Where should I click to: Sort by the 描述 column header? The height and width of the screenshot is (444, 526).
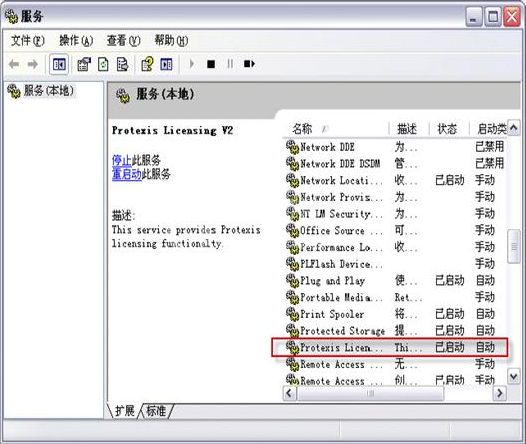(x=409, y=129)
